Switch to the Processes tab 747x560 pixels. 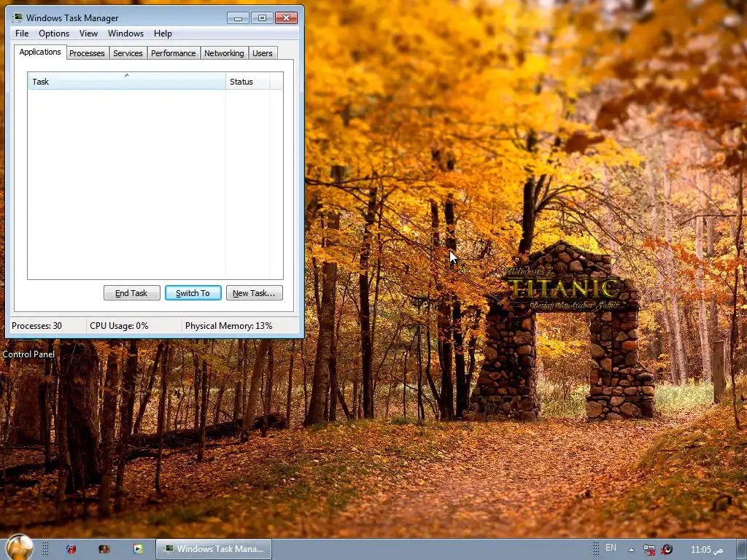point(87,53)
